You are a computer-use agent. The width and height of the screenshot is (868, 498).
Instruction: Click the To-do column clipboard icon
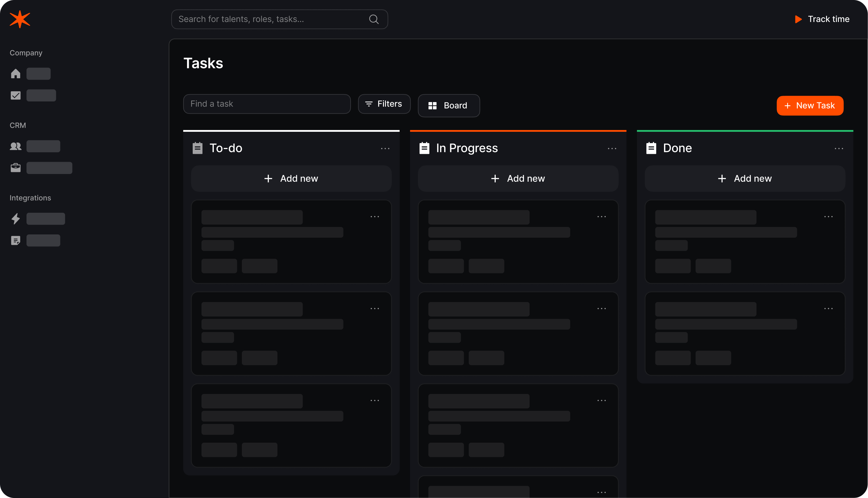point(198,148)
